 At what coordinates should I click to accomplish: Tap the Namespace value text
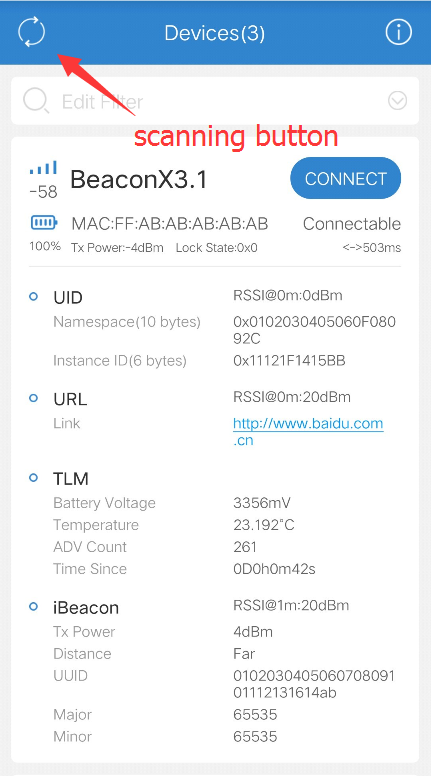click(x=314, y=330)
